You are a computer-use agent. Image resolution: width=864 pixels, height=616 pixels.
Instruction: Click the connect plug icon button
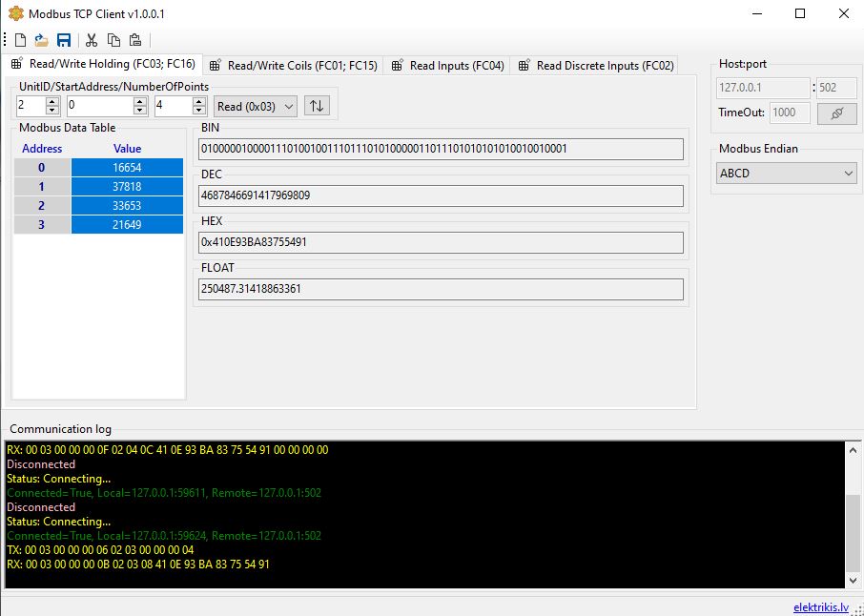(x=837, y=113)
